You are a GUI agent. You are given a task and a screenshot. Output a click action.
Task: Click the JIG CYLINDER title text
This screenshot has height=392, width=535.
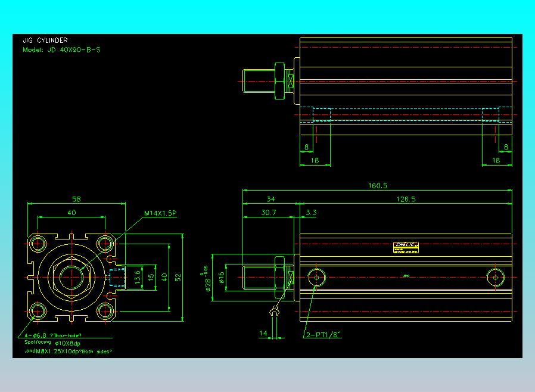pyautogui.click(x=44, y=41)
